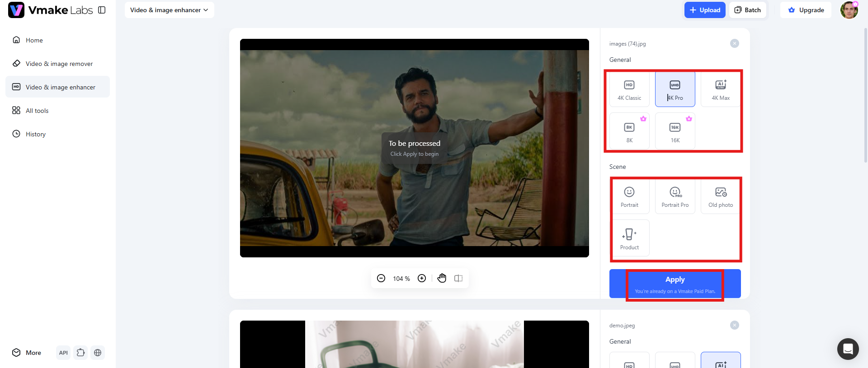This screenshot has height=368, width=868.
Task: Choose the Portrait scene mode
Action: (x=629, y=196)
